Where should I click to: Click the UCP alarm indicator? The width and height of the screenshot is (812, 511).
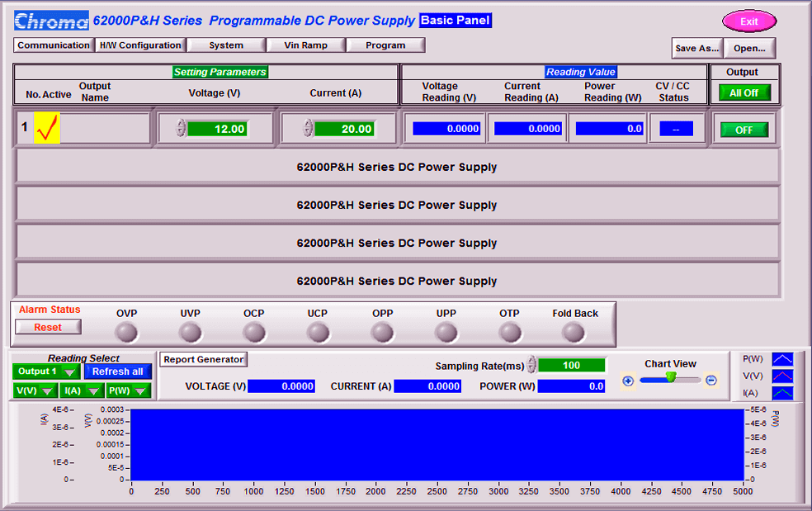pyautogui.click(x=318, y=332)
